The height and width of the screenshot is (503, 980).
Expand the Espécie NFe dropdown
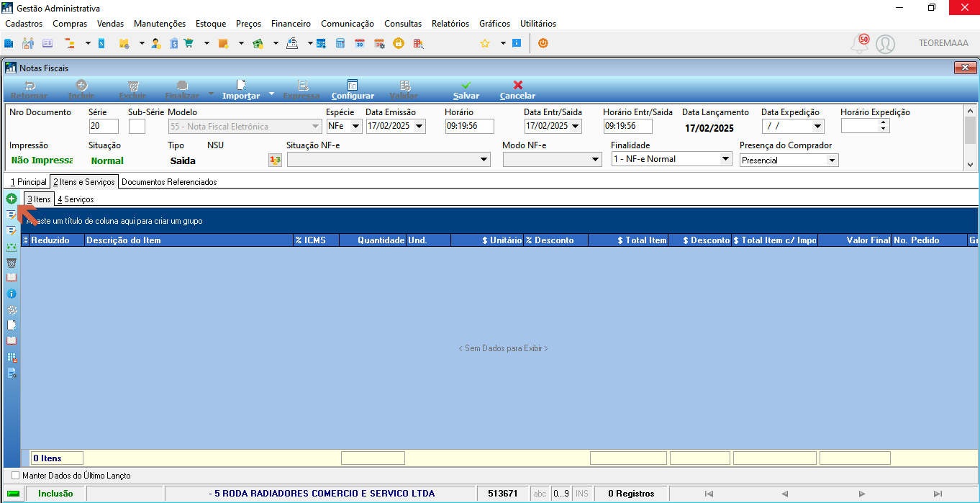(356, 126)
